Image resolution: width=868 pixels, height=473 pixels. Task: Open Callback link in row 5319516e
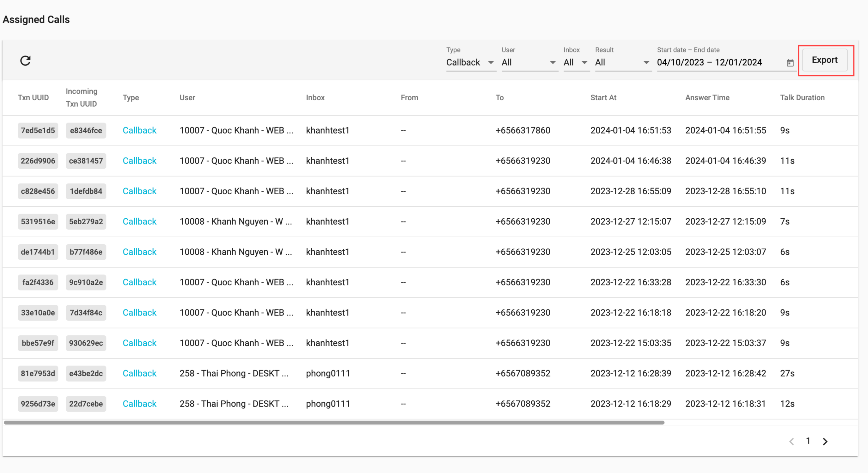point(139,222)
